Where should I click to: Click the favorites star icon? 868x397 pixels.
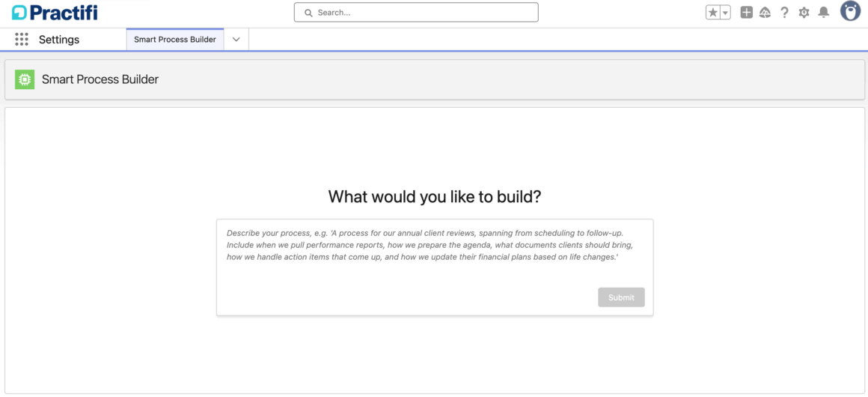click(712, 13)
